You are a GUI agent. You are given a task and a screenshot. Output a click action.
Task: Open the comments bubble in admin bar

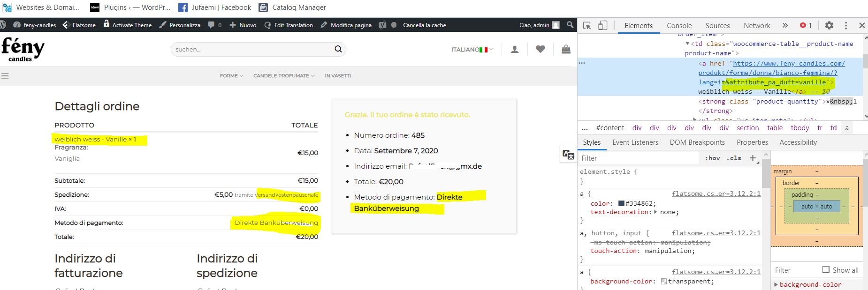click(x=212, y=25)
